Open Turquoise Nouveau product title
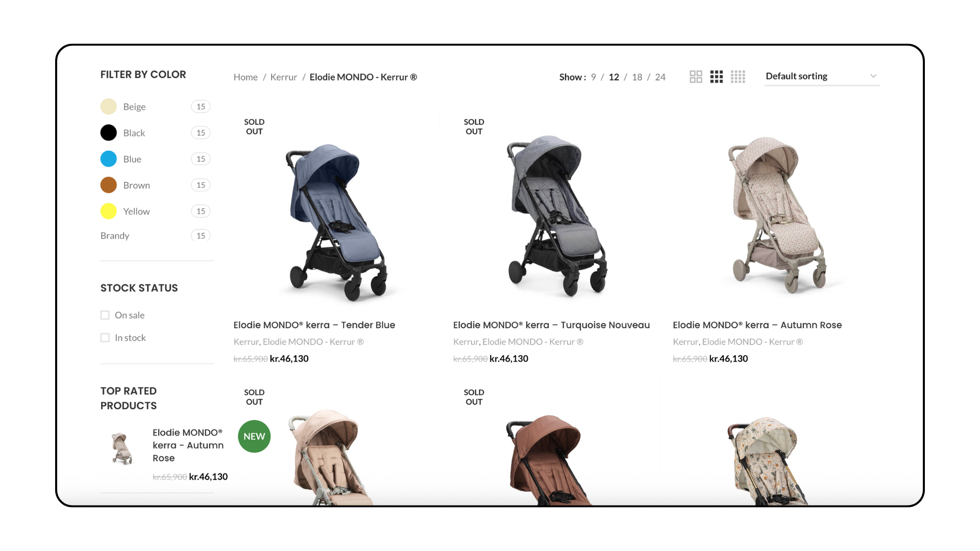The image size is (980, 551). (x=551, y=325)
